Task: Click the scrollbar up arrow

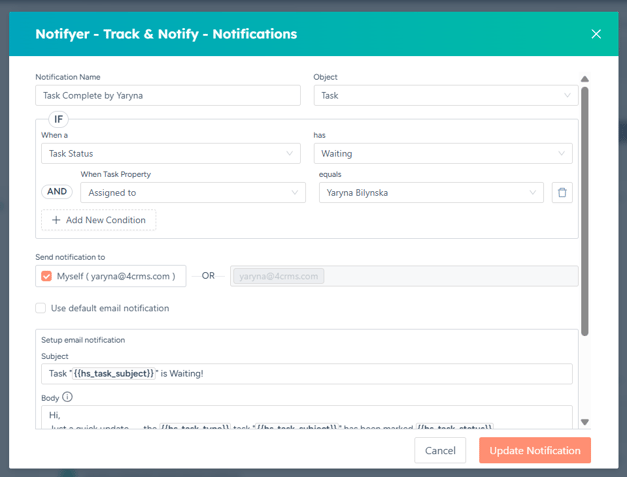Action: (585, 79)
